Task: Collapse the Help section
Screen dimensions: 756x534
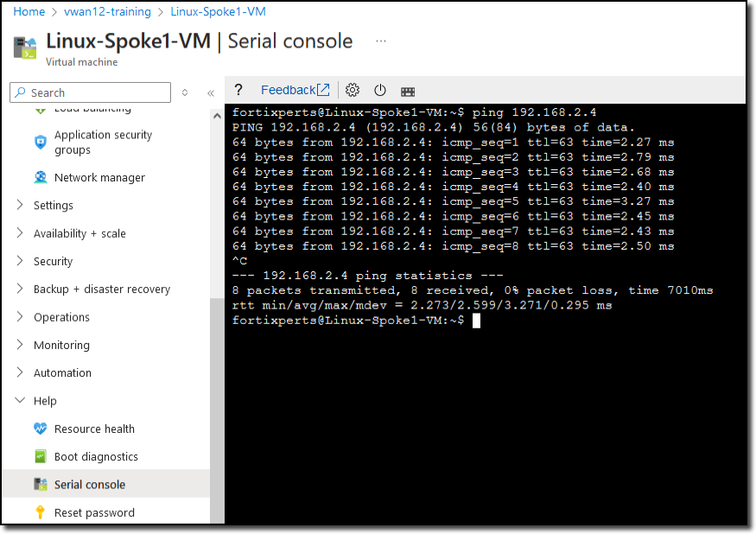Action: coord(45,401)
